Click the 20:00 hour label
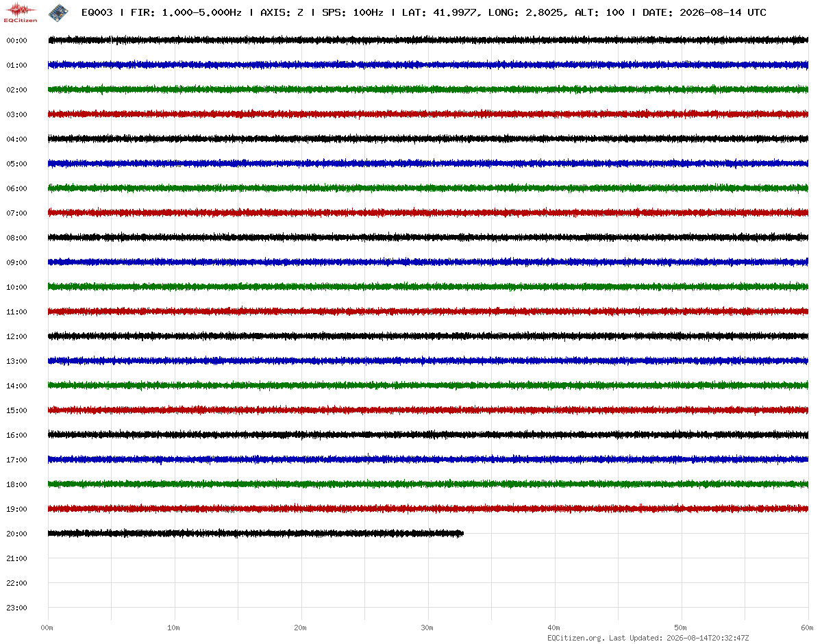The width and height of the screenshot is (822, 644). (16, 534)
